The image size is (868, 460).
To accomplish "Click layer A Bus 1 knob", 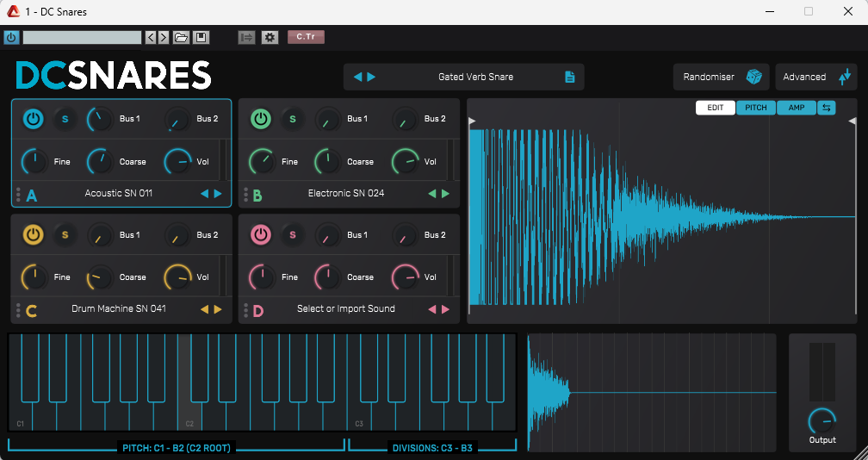I will (x=100, y=119).
